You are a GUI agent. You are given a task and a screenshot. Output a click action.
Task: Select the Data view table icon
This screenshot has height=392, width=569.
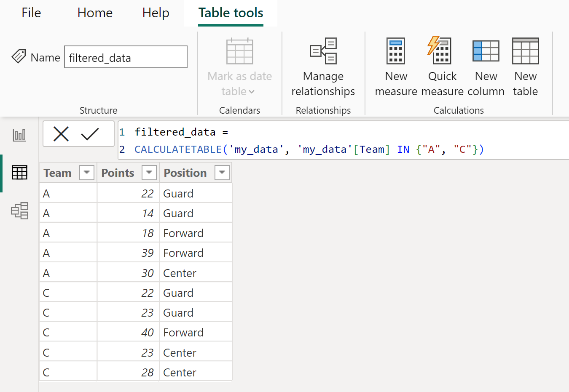click(19, 173)
